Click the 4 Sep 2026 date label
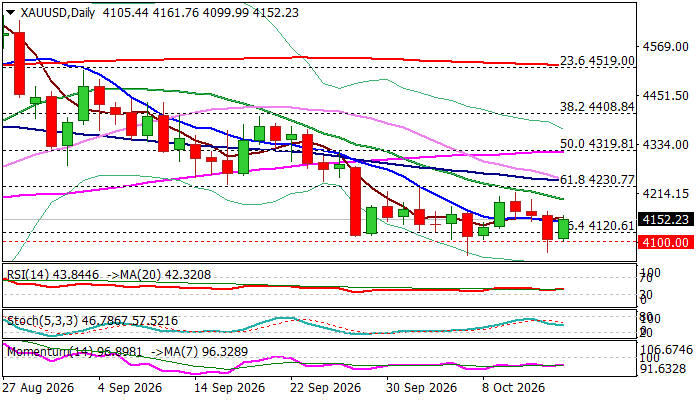The width and height of the screenshot is (700, 400). click(x=129, y=388)
